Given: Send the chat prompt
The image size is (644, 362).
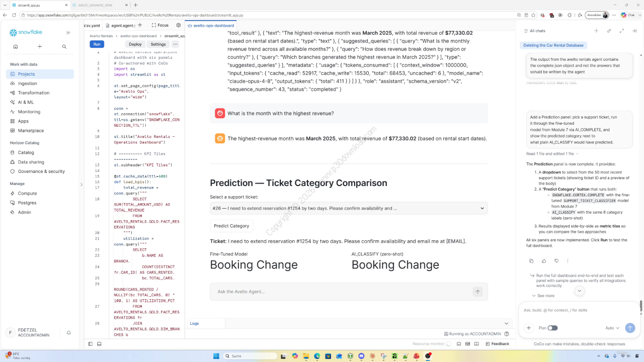Looking at the screenshot, I should click(x=630, y=328).
